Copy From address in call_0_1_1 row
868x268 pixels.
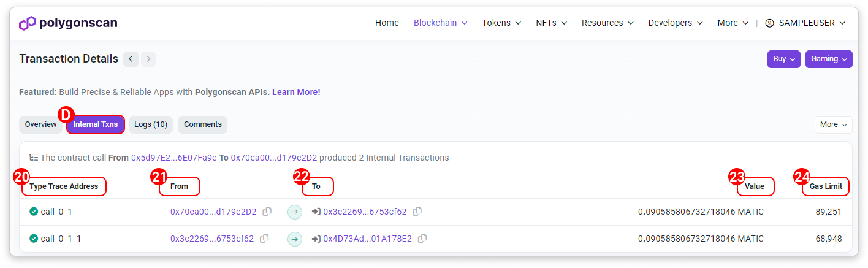point(264,239)
